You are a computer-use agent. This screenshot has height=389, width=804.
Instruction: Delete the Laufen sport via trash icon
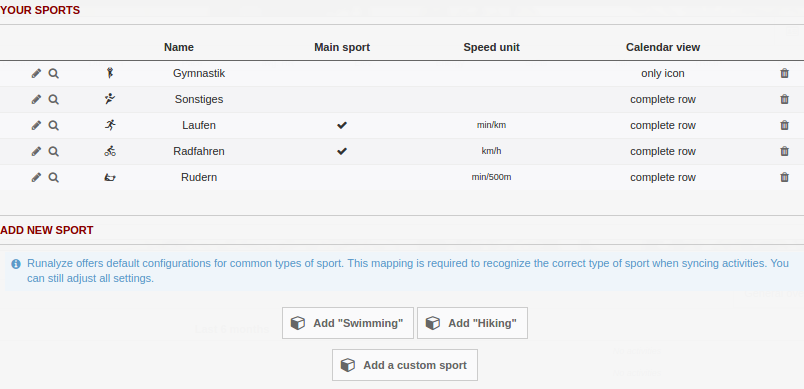coord(784,126)
